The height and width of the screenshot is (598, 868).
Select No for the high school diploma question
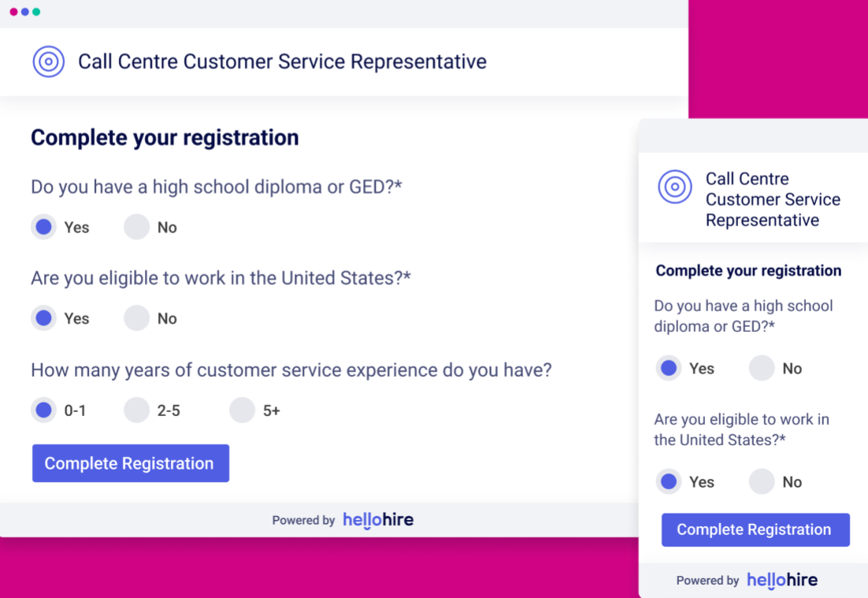[135, 227]
